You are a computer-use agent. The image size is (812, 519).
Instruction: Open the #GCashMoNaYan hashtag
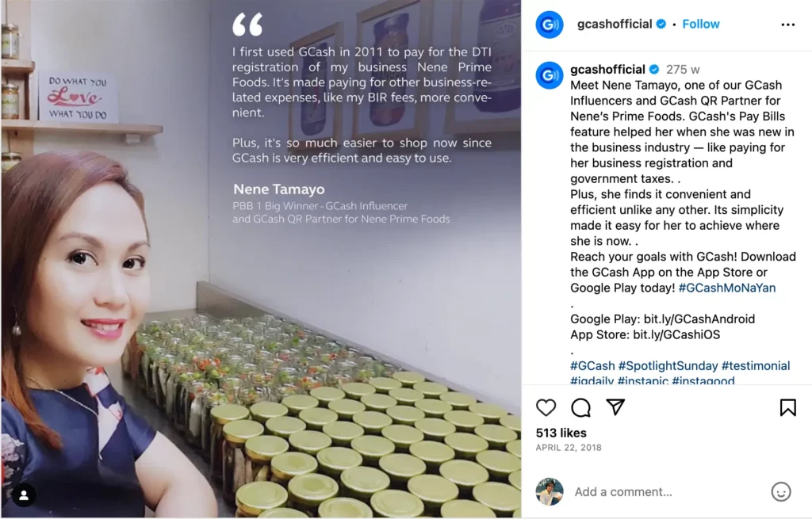click(727, 288)
